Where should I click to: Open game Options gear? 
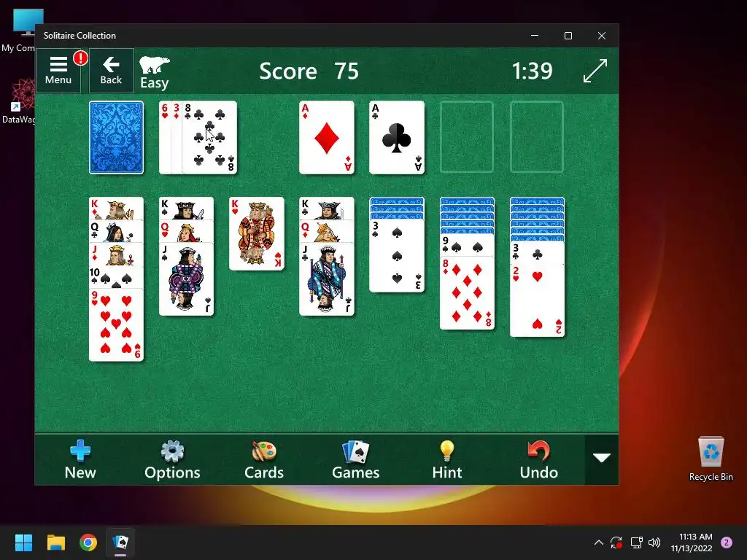172,459
